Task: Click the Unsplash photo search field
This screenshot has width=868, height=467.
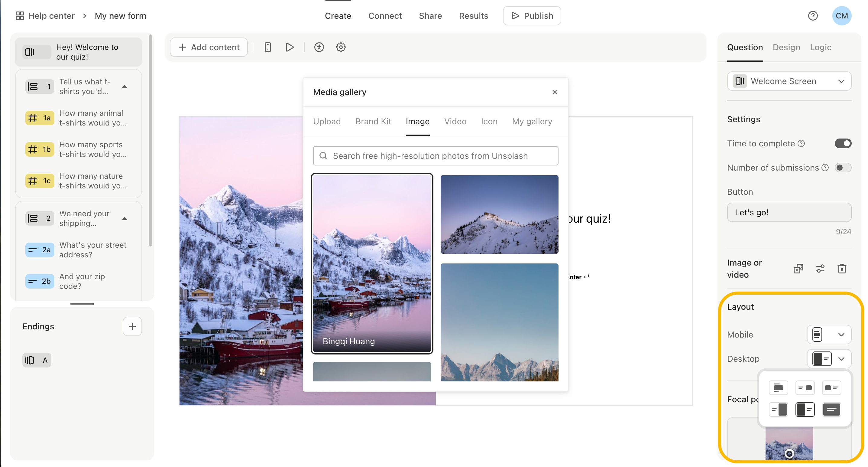Action: point(435,156)
